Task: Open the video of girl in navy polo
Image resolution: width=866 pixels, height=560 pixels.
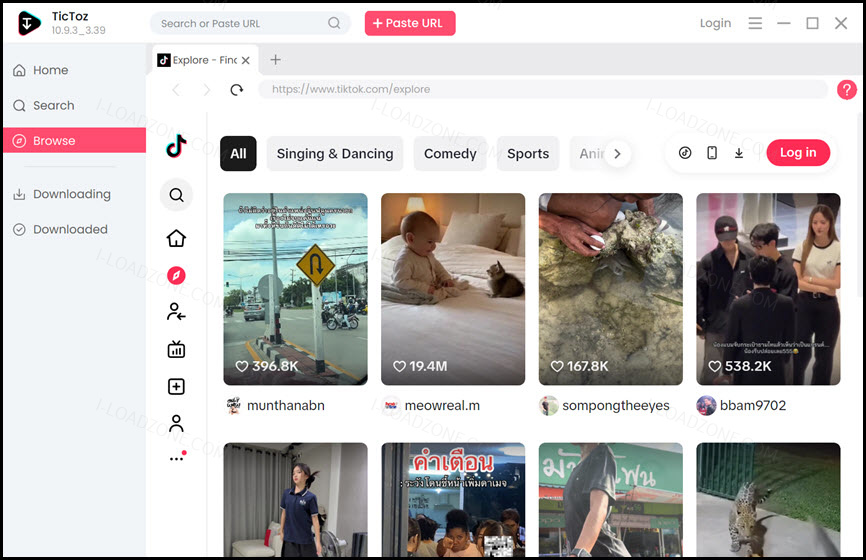Action: (x=295, y=499)
